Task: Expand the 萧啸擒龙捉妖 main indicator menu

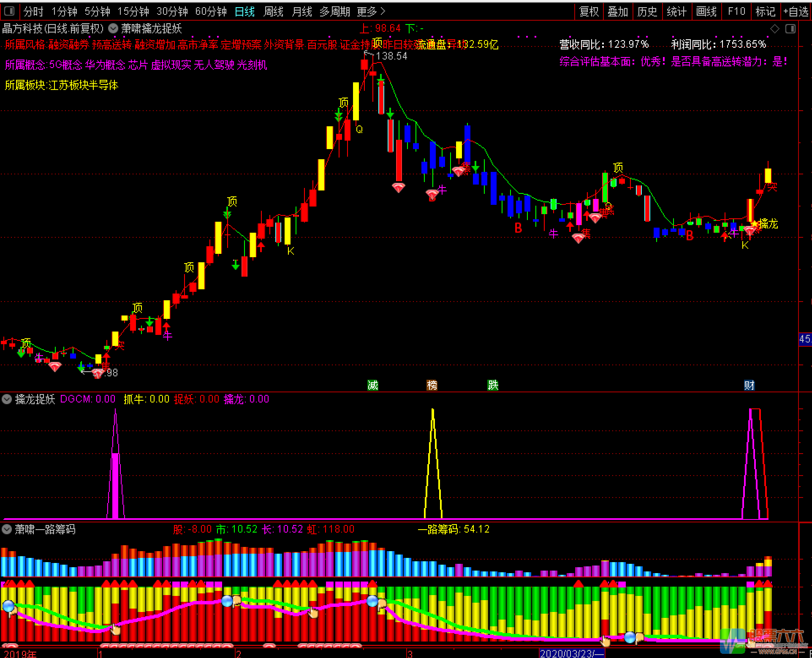Action: 113,28
